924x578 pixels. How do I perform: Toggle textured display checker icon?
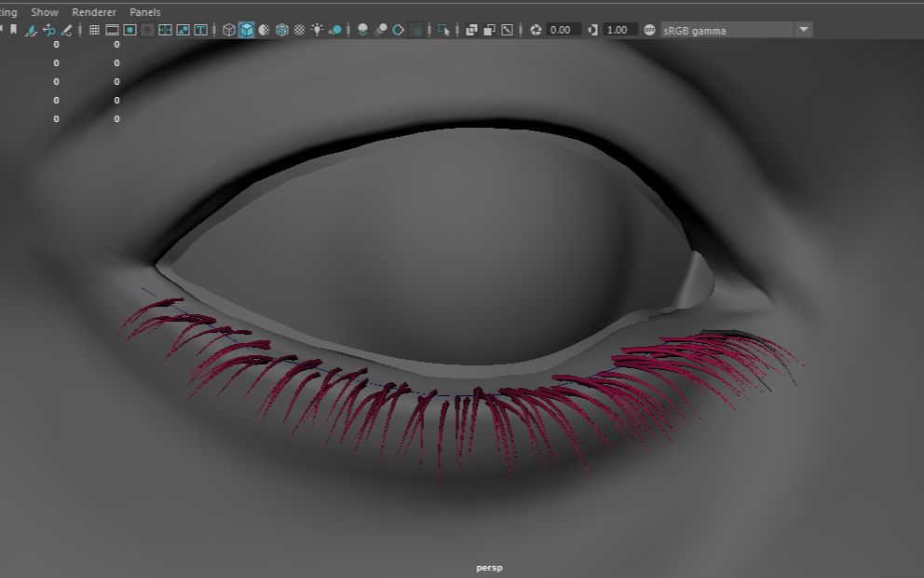tap(299, 30)
